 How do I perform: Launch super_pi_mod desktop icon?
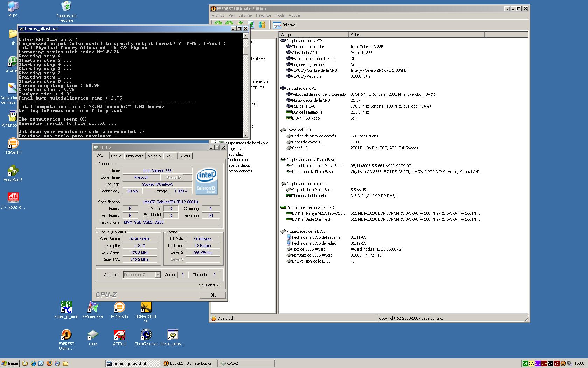[x=66, y=310]
